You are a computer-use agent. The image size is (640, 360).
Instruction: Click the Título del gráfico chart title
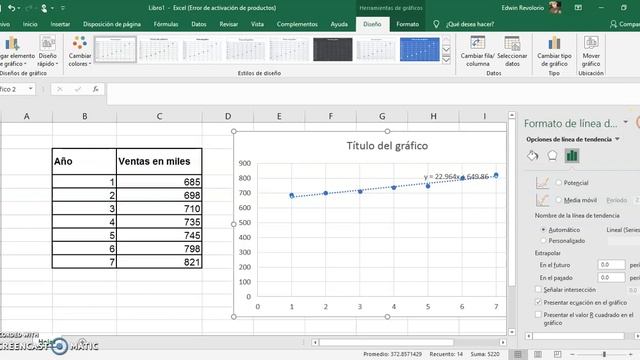[x=387, y=146]
